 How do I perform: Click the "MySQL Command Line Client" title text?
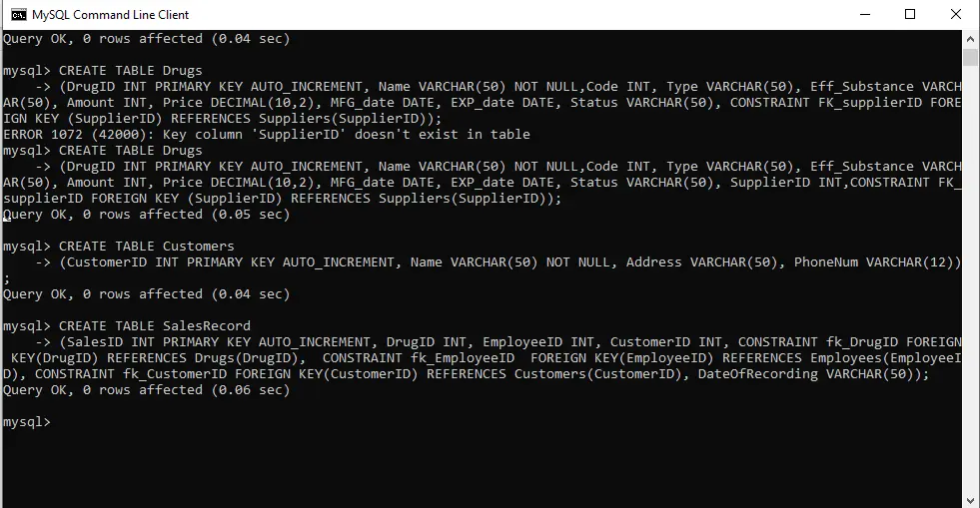click(110, 14)
